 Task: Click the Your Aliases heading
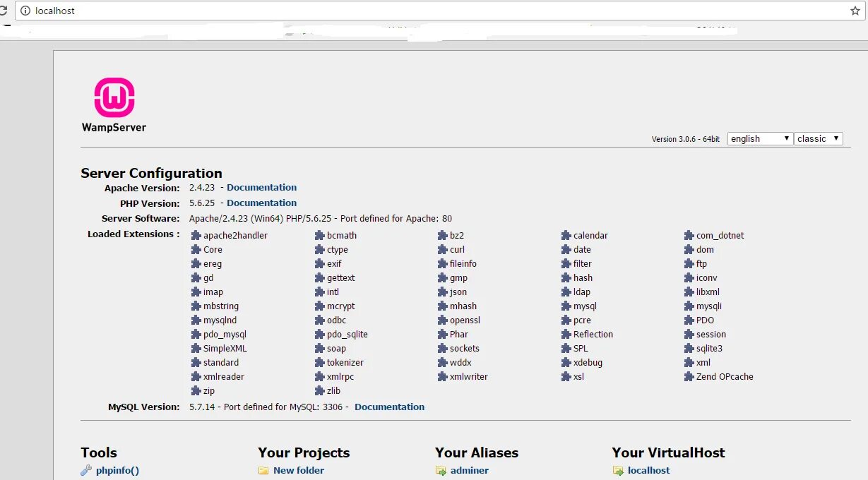477,452
